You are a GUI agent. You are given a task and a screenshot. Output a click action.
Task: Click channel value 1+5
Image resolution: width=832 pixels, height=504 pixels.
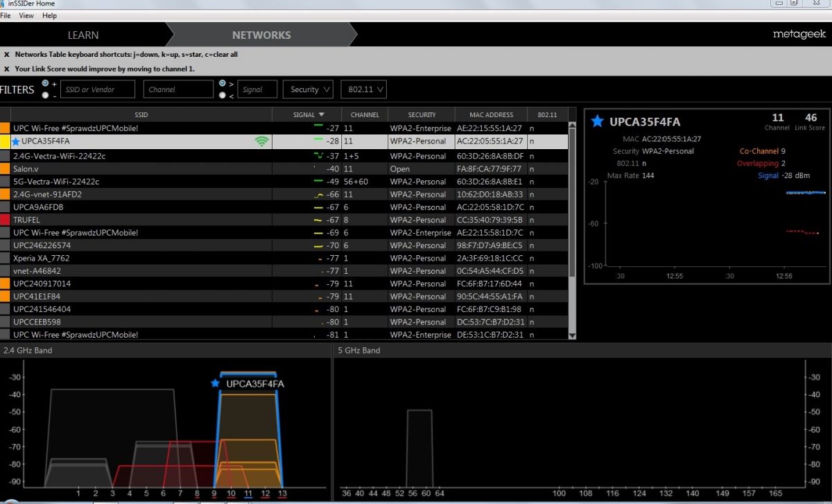(352, 156)
